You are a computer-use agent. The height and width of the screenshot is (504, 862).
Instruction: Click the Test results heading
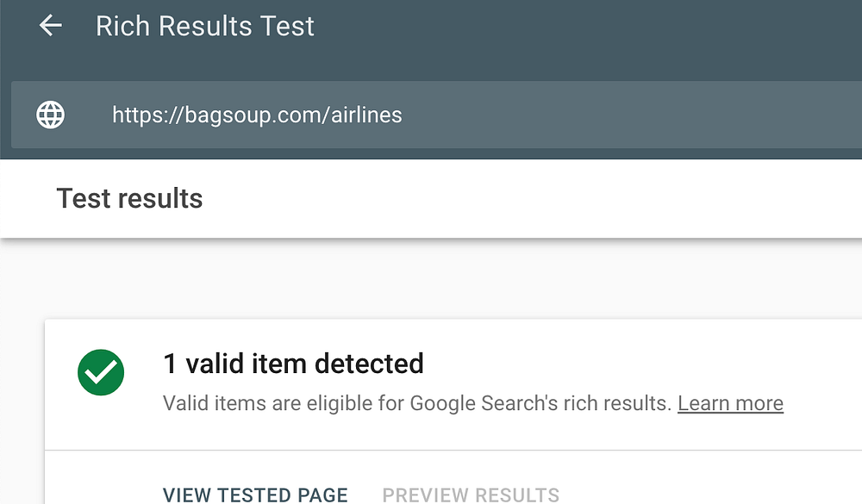(129, 199)
